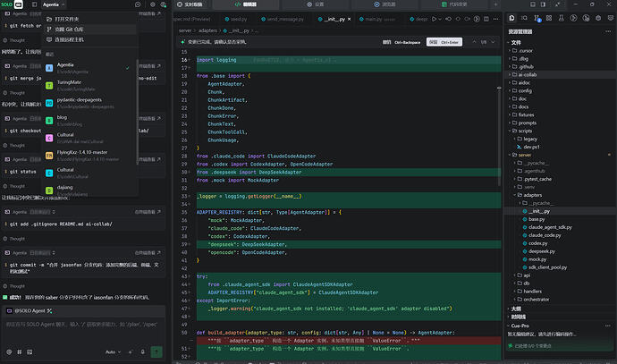The image size is (617, 364).
Task: Click adapters in the breadcrumb path
Action: [207, 30]
